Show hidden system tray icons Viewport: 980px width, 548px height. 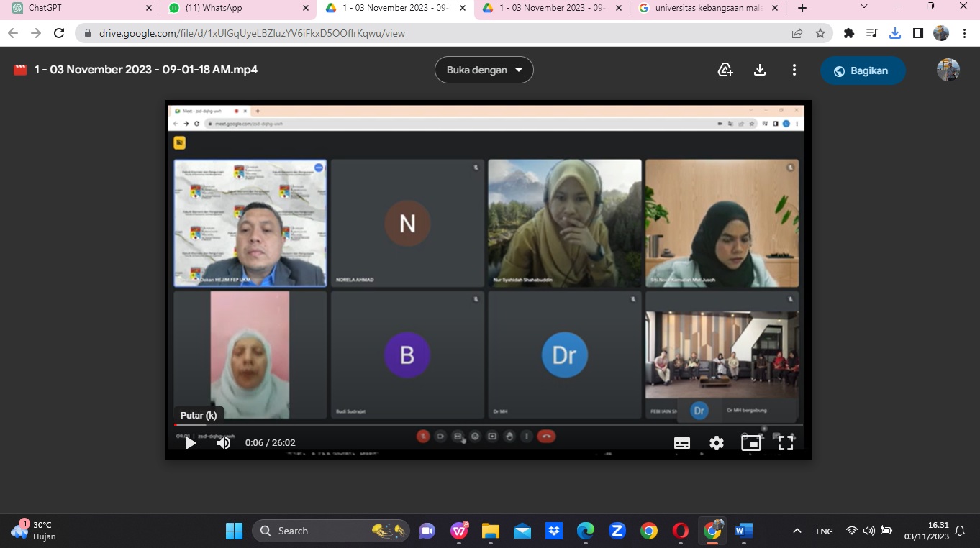[797, 531]
